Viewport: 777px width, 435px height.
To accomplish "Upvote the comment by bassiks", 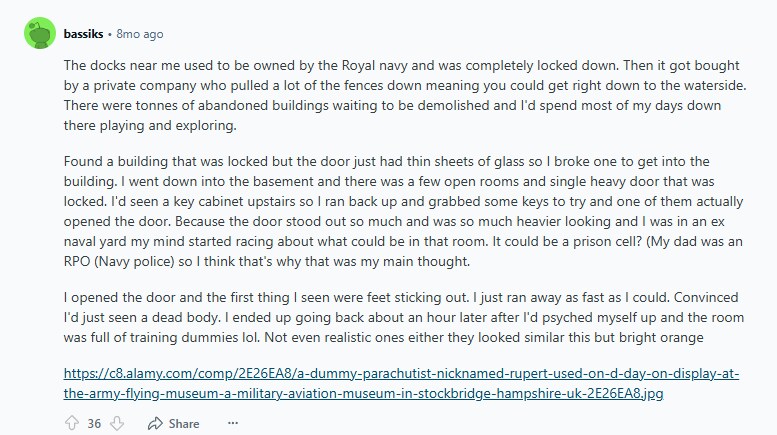I will pos(72,423).
